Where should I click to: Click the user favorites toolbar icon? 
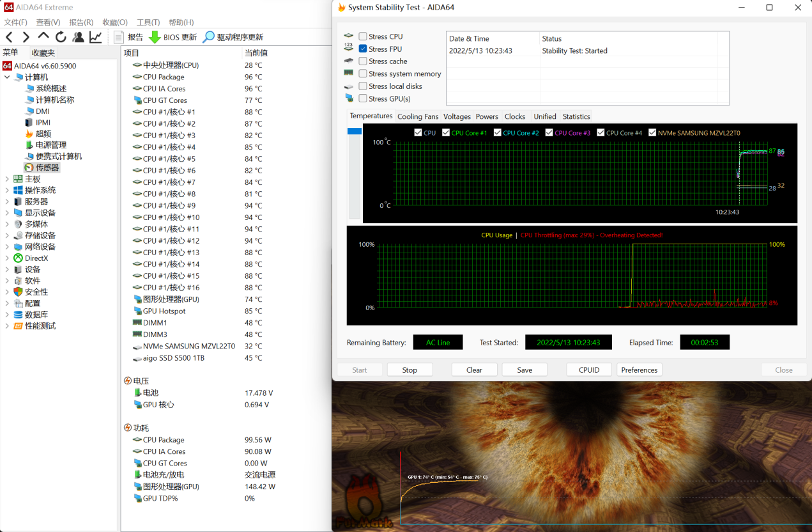pos(78,37)
